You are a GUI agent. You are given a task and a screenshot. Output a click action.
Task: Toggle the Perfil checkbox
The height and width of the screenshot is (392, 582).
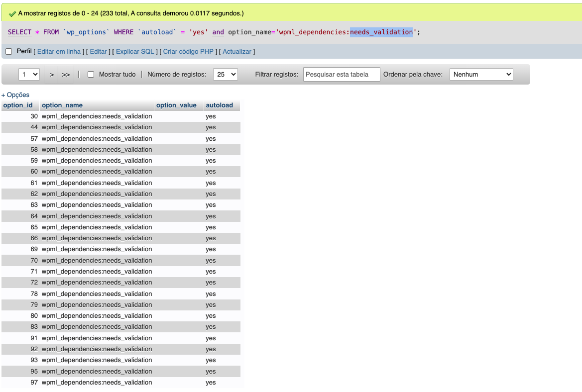click(9, 52)
